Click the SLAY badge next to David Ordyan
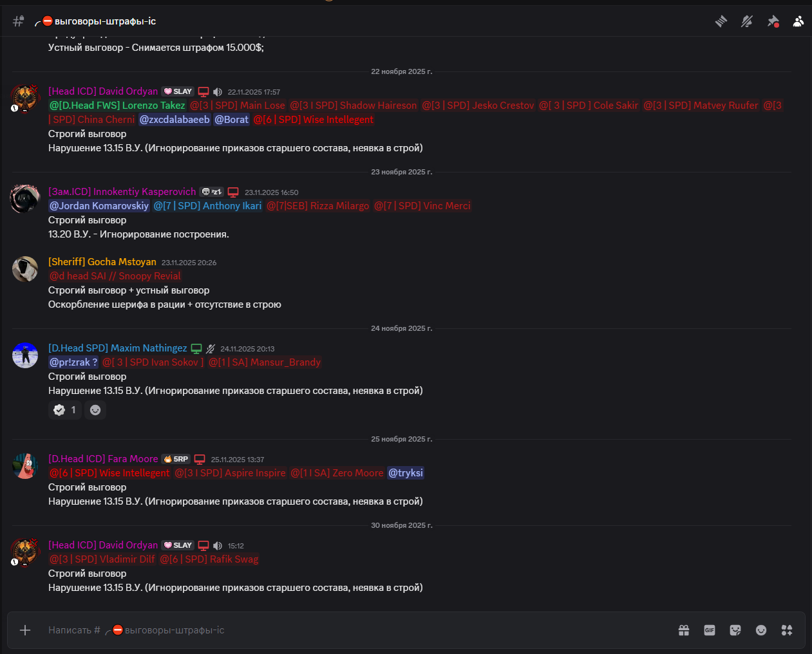812x654 pixels. click(177, 91)
